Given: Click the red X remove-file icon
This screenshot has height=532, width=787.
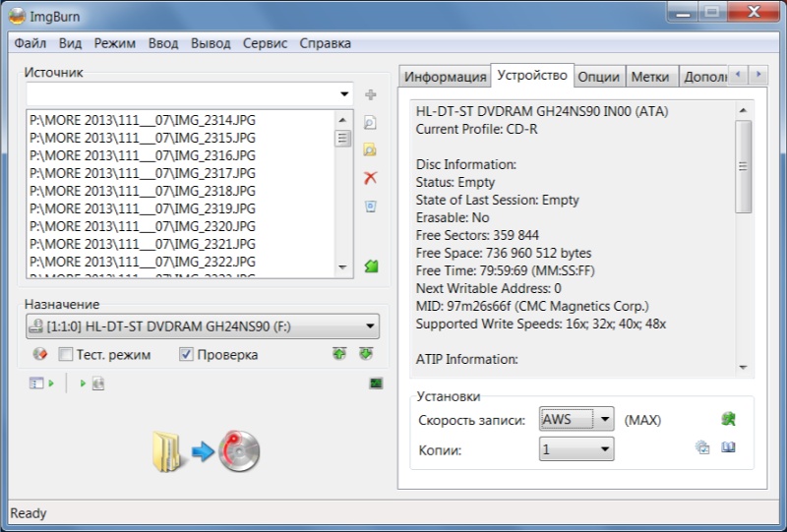Looking at the screenshot, I should click(x=371, y=178).
